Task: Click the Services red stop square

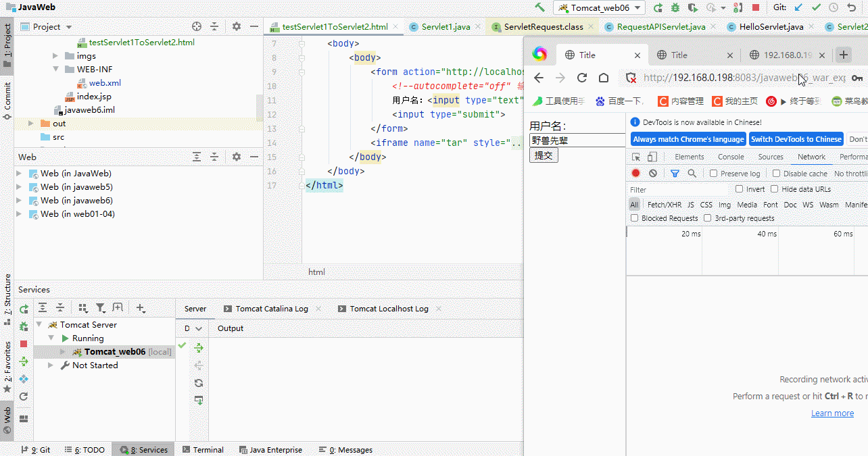Action: [24, 344]
